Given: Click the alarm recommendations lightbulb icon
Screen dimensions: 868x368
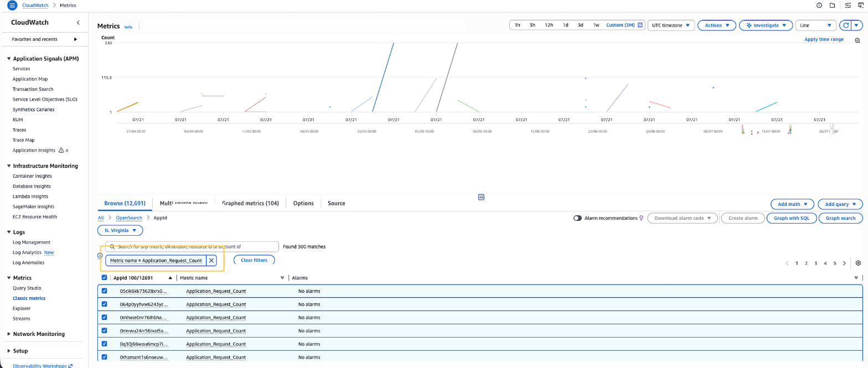Looking at the screenshot, I should [x=642, y=218].
